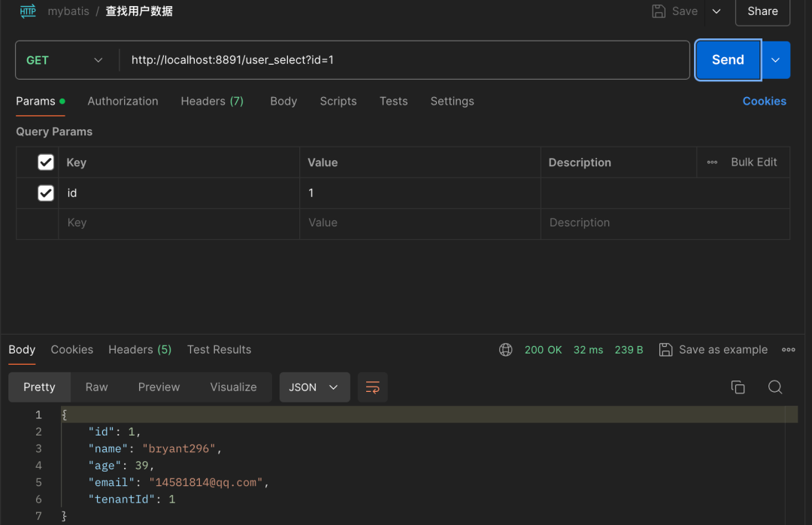The height and width of the screenshot is (525, 812).
Task: Open the Test Results tab
Action: tap(219, 350)
